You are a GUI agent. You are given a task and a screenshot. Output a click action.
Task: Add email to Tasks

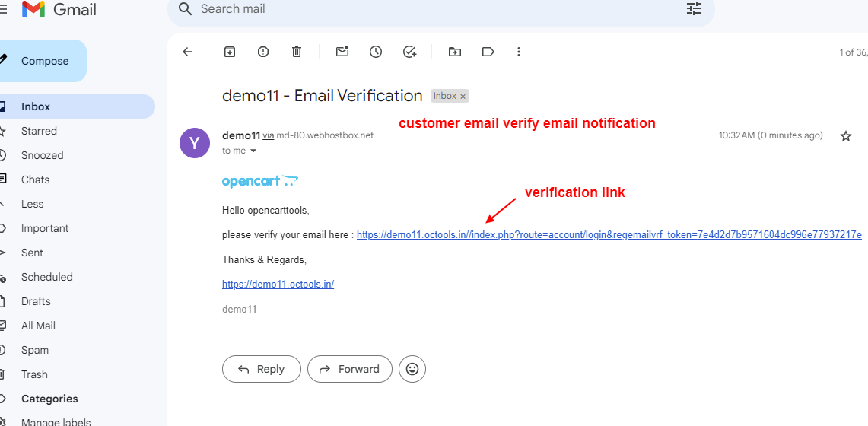[x=409, y=52]
